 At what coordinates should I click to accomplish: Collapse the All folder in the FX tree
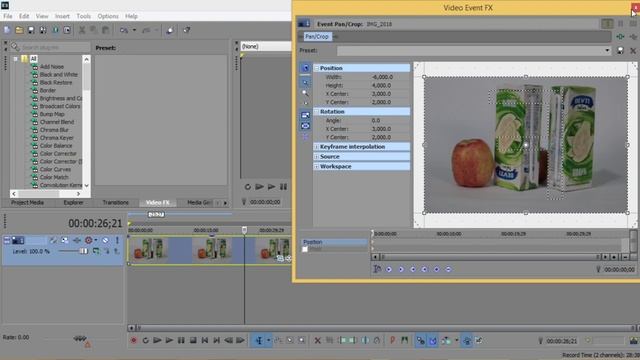(x=16, y=59)
